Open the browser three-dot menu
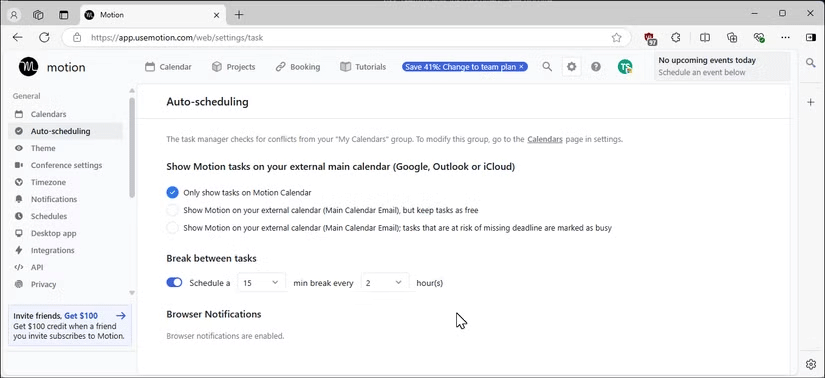The width and height of the screenshot is (825, 378). (x=785, y=37)
